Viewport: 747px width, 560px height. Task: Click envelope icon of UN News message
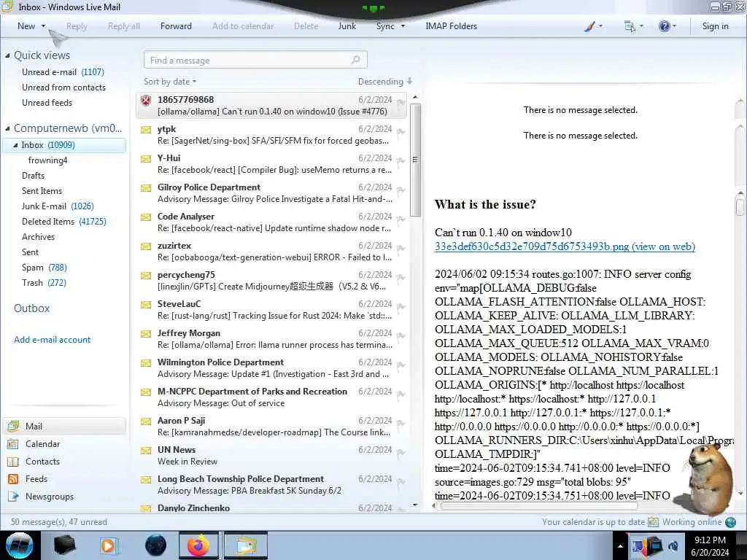pos(146,451)
